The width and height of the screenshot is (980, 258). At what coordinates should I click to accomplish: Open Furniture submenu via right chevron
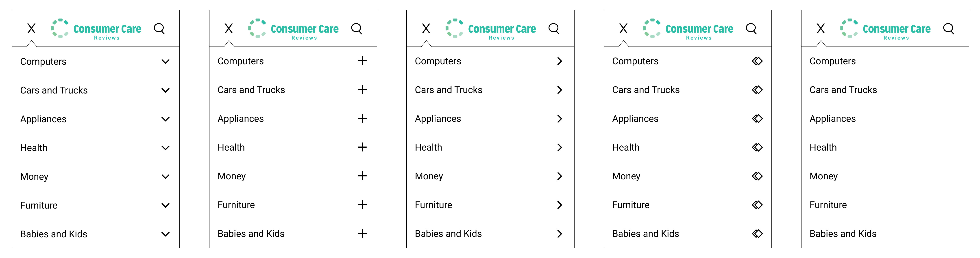click(560, 205)
